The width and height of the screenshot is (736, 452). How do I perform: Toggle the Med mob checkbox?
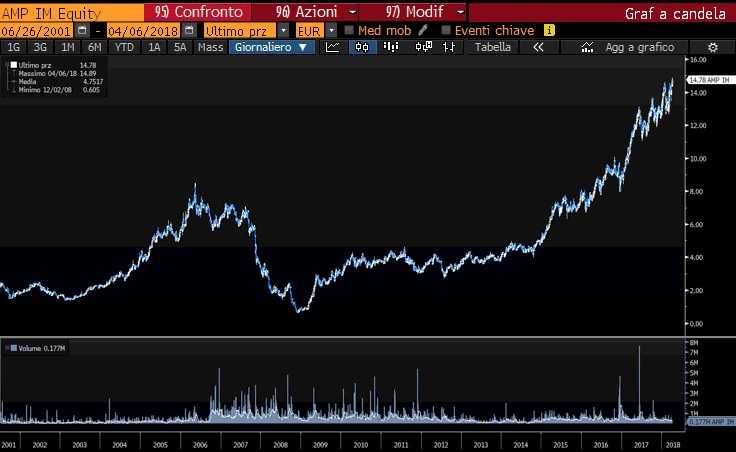coord(349,31)
